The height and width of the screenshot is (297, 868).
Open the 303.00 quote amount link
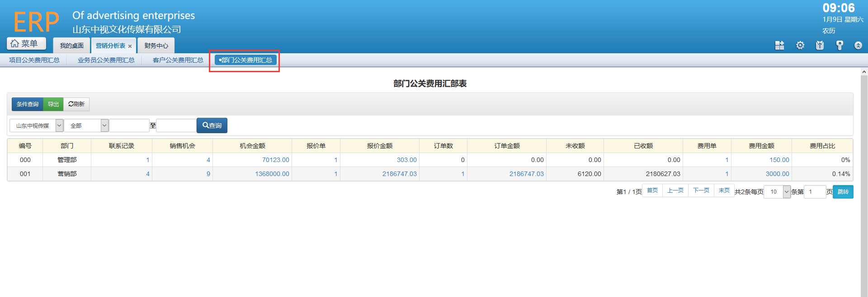click(407, 160)
